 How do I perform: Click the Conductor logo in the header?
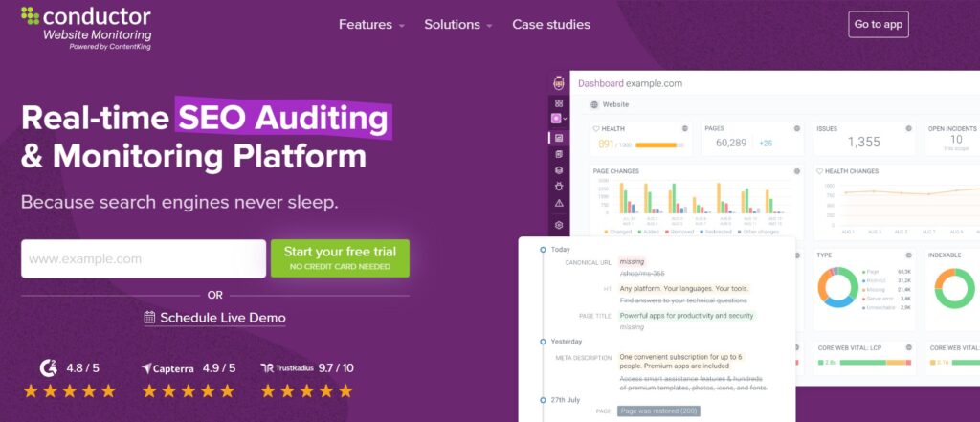pyautogui.click(x=85, y=26)
